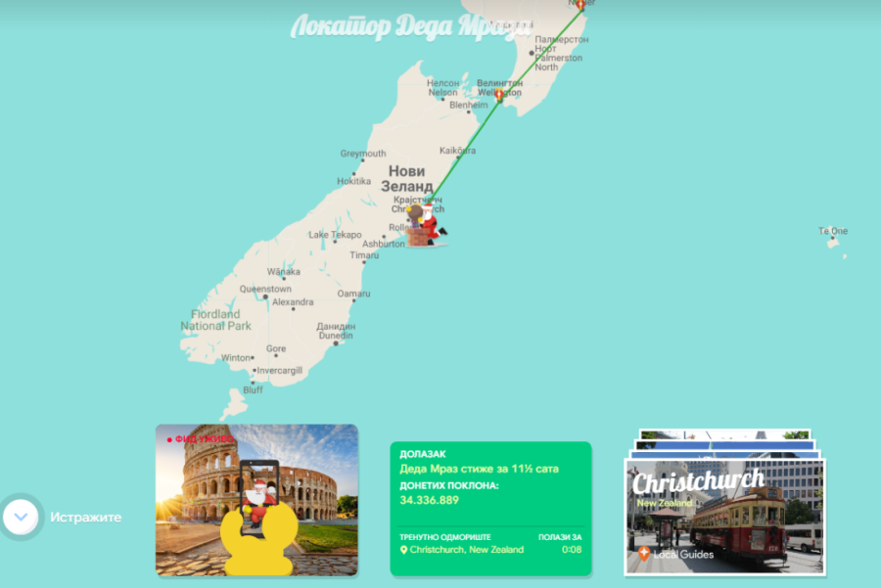This screenshot has width=881, height=588.
Task: Click the departure countdown timer 0:08
Action: (571, 550)
